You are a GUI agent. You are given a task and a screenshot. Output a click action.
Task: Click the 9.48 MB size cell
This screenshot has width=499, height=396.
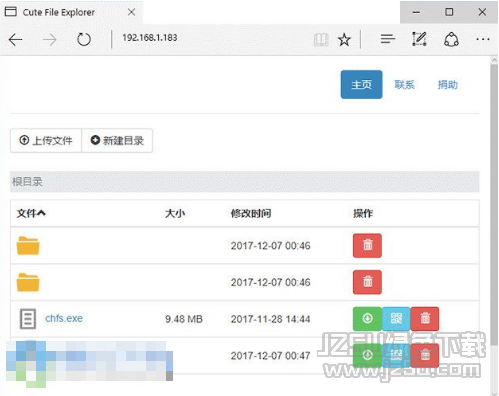[184, 319]
